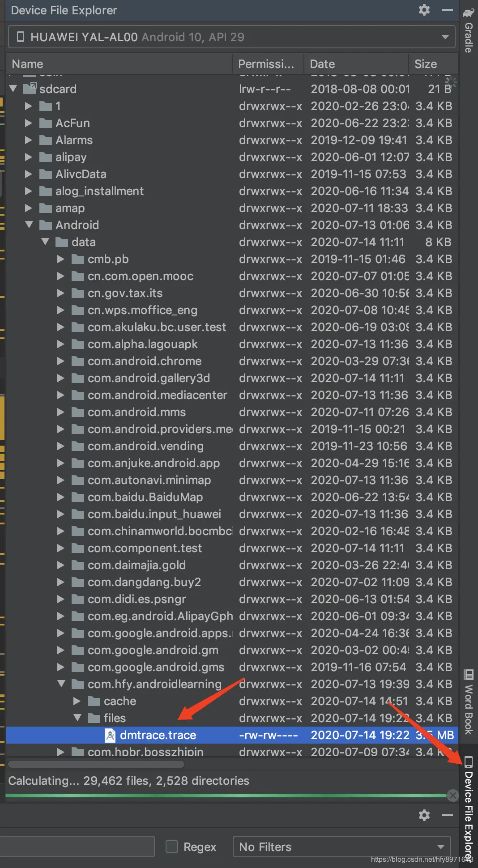The height and width of the screenshot is (868, 478).
Task: Select the com.component.test folder icon
Action: [78, 548]
